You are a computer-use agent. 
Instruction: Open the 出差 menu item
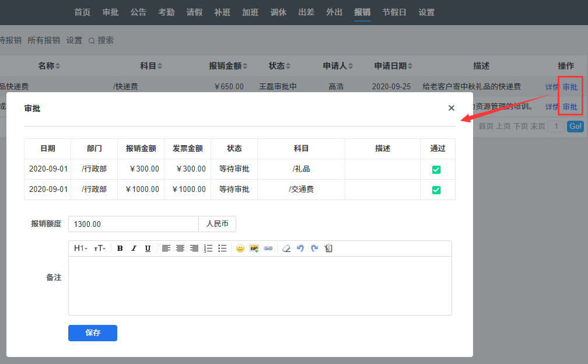(x=306, y=12)
